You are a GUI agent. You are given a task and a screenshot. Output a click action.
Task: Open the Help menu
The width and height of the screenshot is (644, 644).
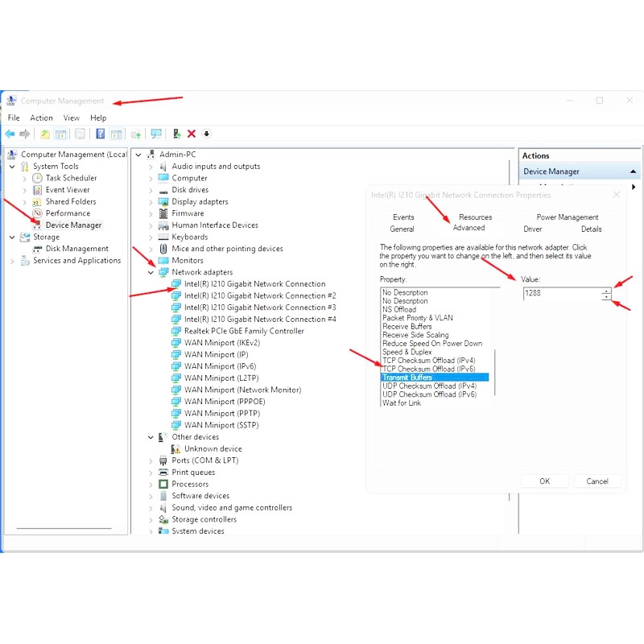[x=98, y=118]
